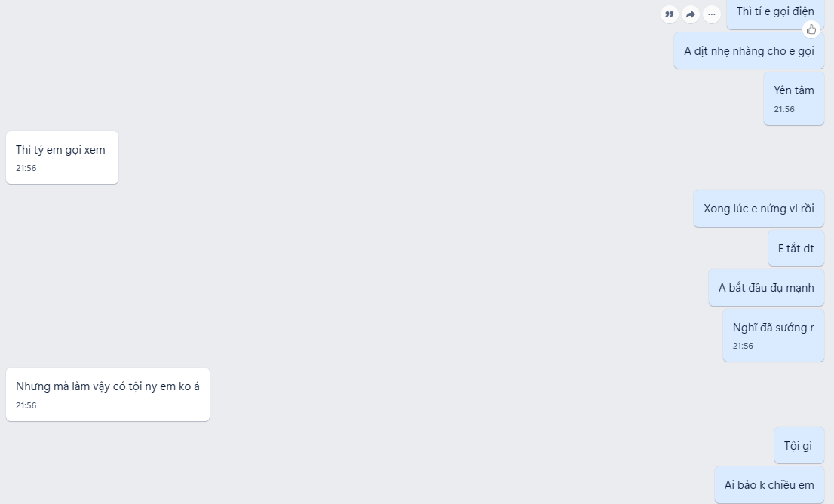Select the received message starting 'Nhưng mà làm vậy'

[x=107, y=395]
